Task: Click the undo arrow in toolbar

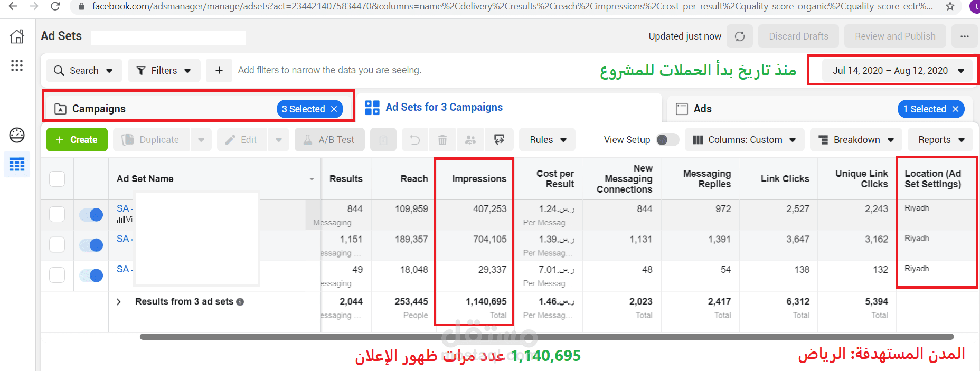Action: pyautogui.click(x=415, y=140)
